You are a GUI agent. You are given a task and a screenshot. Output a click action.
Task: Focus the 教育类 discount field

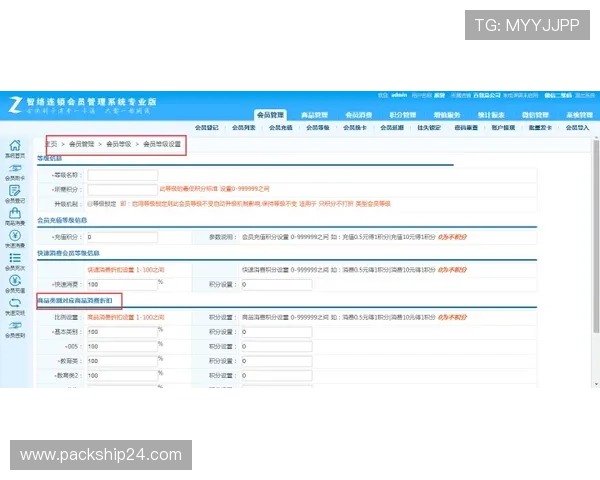coord(122,361)
